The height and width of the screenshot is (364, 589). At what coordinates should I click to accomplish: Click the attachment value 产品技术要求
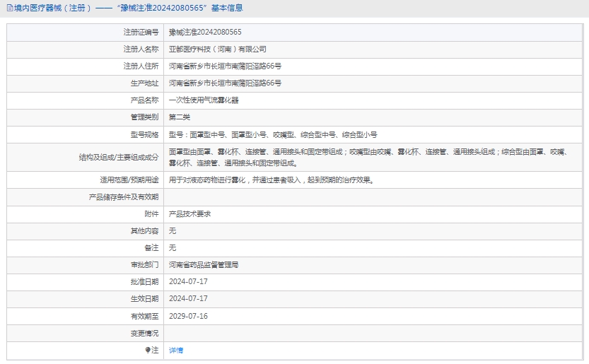[x=189, y=213]
